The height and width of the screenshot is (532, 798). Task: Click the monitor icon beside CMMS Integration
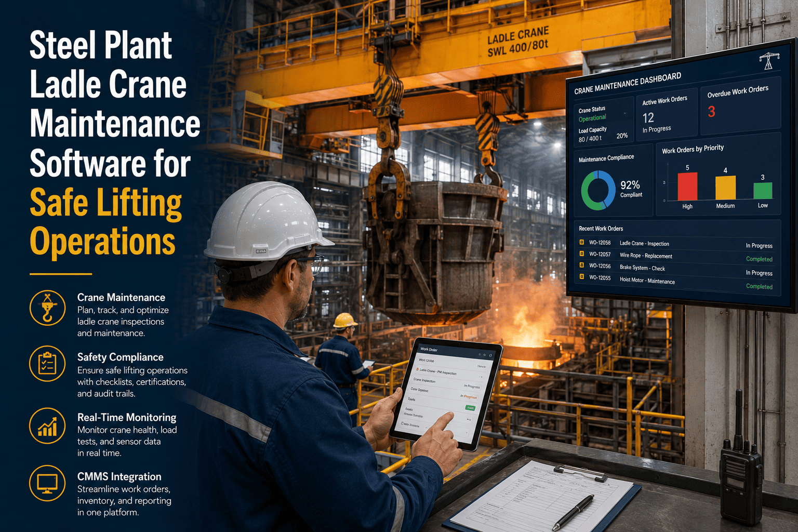pyautogui.click(x=47, y=483)
